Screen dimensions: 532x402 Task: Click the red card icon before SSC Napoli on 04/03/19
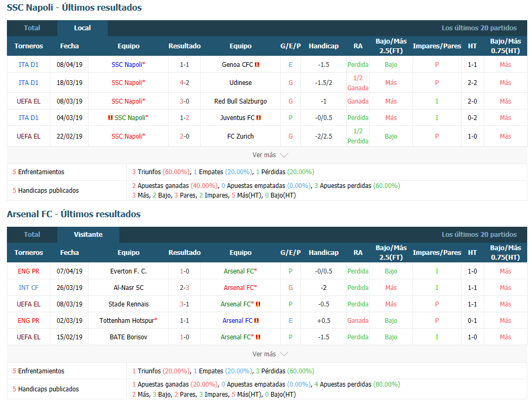(110, 118)
